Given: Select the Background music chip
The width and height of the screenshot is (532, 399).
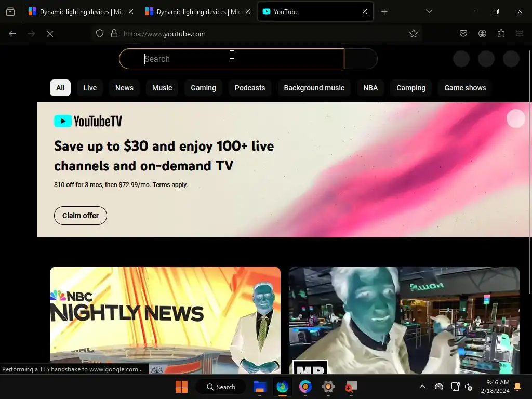Looking at the screenshot, I should click(x=314, y=88).
